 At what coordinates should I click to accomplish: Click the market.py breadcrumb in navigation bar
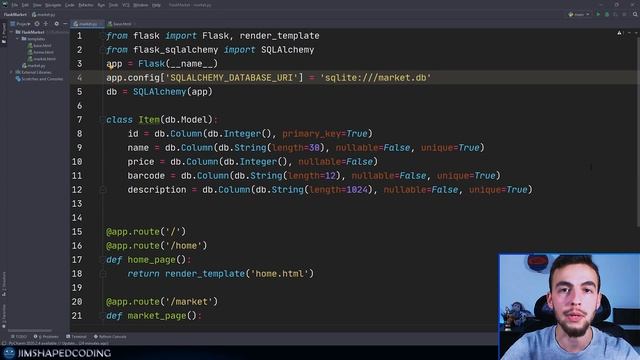pos(44,15)
